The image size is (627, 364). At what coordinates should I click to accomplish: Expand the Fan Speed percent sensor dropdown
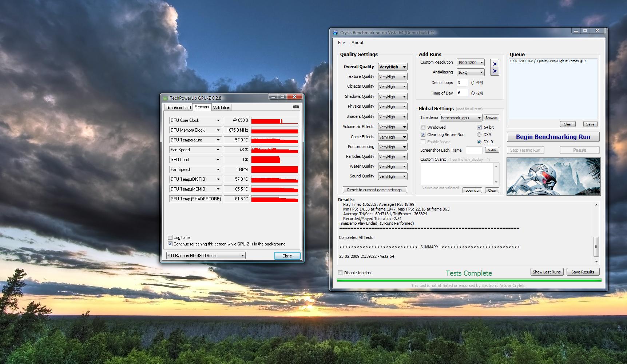click(195, 150)
